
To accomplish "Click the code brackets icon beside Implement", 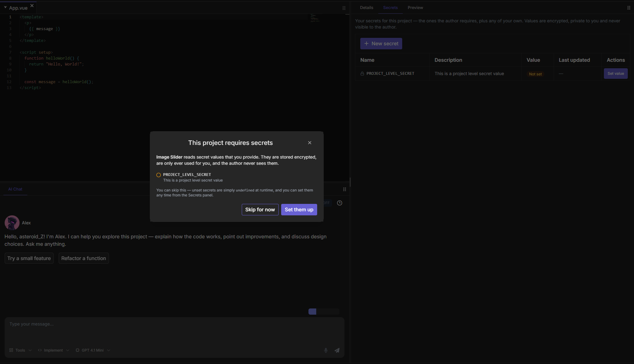I will (40, 350).
